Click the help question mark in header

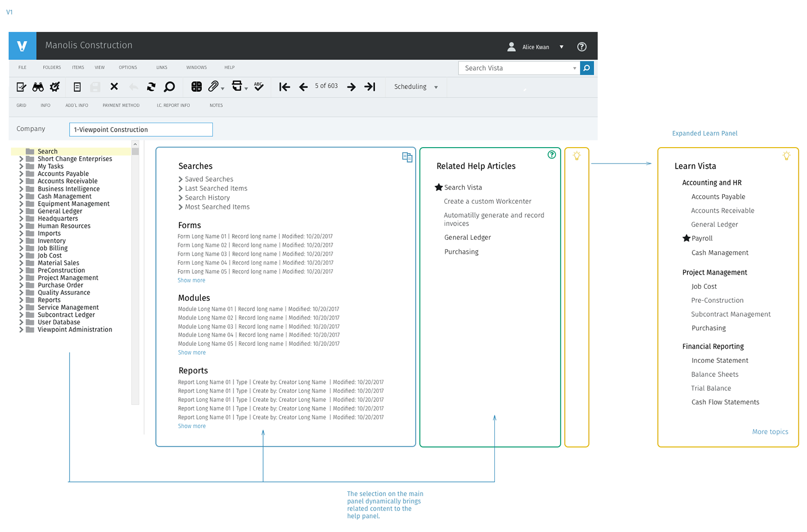coord(582,47)
